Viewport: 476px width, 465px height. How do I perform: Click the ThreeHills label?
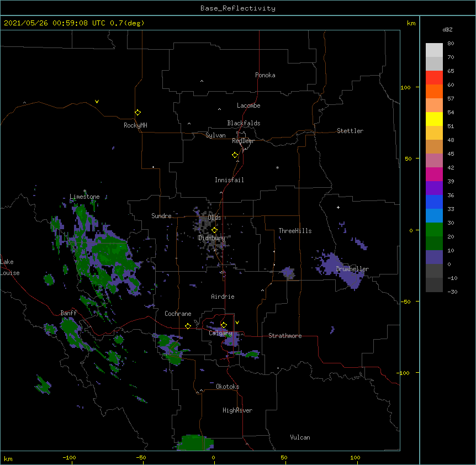click(x=295, y=231)
